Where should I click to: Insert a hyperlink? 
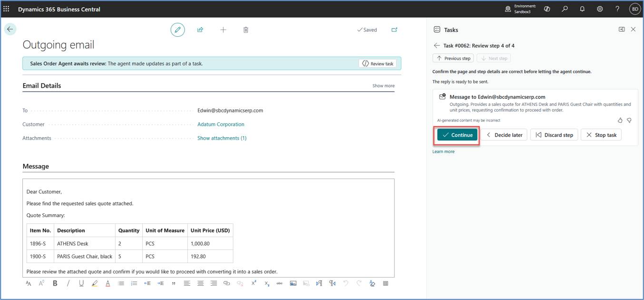pyautogui.click(x=227, y=283)
